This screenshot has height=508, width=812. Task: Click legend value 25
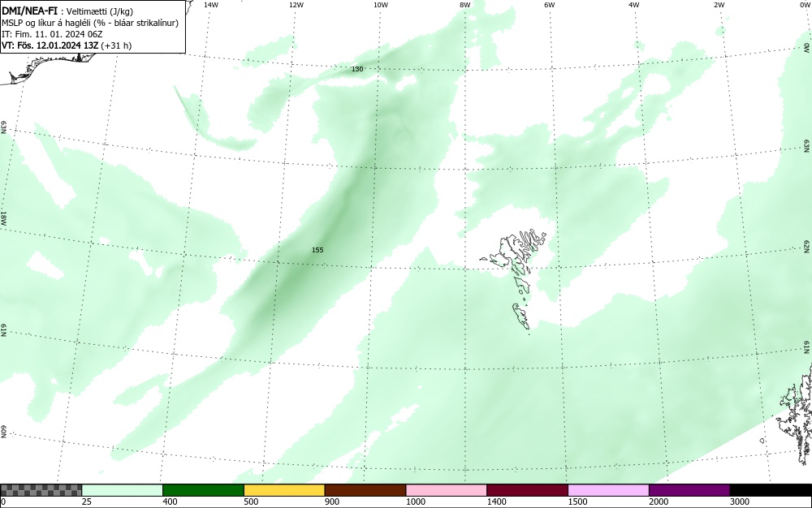pos(87,502)
